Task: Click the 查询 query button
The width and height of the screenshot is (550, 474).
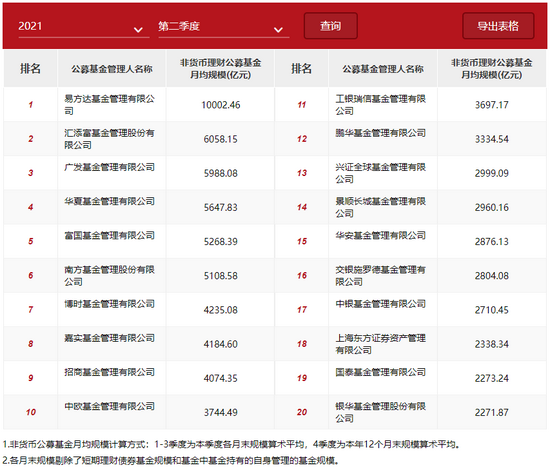Action: 330,26
